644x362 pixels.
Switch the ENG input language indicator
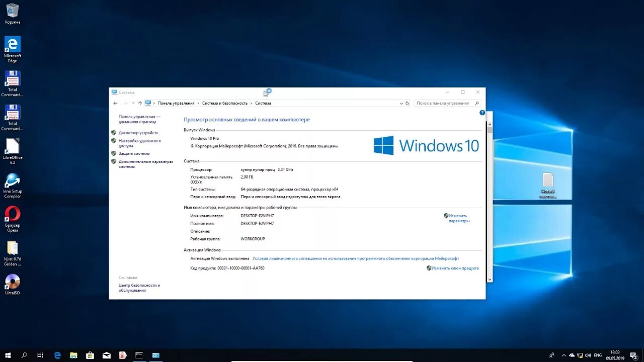598,355
